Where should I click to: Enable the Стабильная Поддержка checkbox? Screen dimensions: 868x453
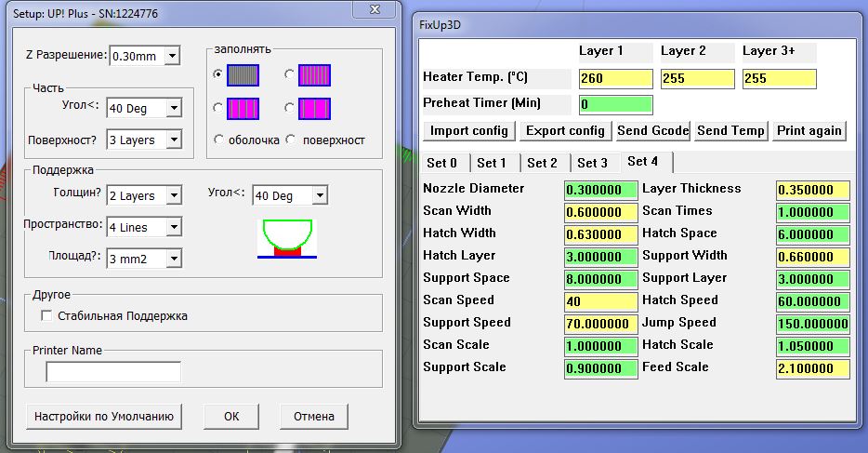click(46, 315)
